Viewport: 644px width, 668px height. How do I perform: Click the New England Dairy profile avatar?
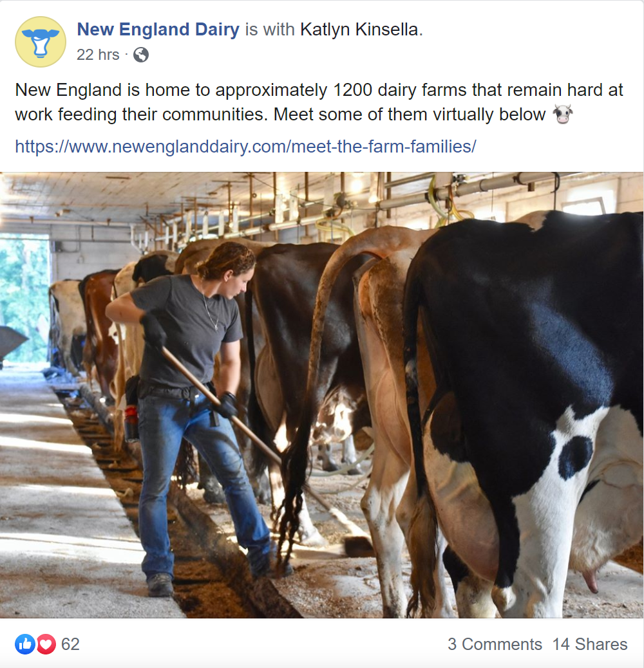coord(40,42)
